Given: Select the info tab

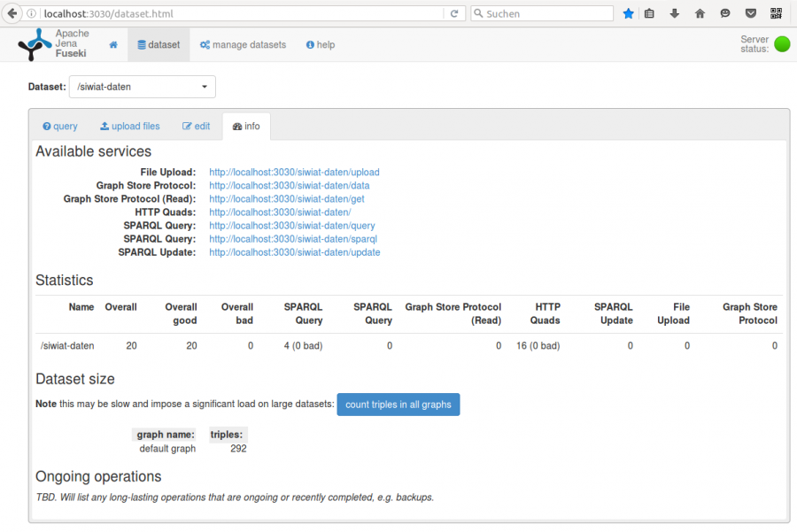Looking at the screenshot, I should point(246,126).
